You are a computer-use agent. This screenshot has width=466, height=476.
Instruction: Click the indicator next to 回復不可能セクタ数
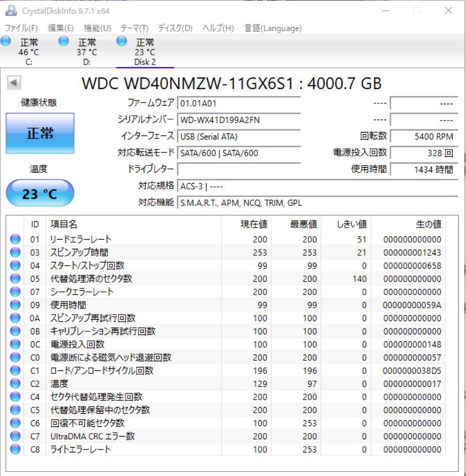[x=15, y=423]
